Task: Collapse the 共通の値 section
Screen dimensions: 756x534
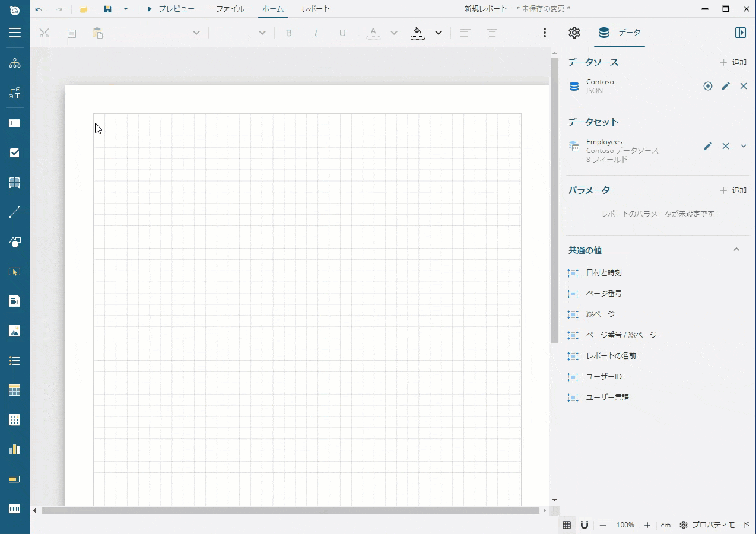Action: 736,249
